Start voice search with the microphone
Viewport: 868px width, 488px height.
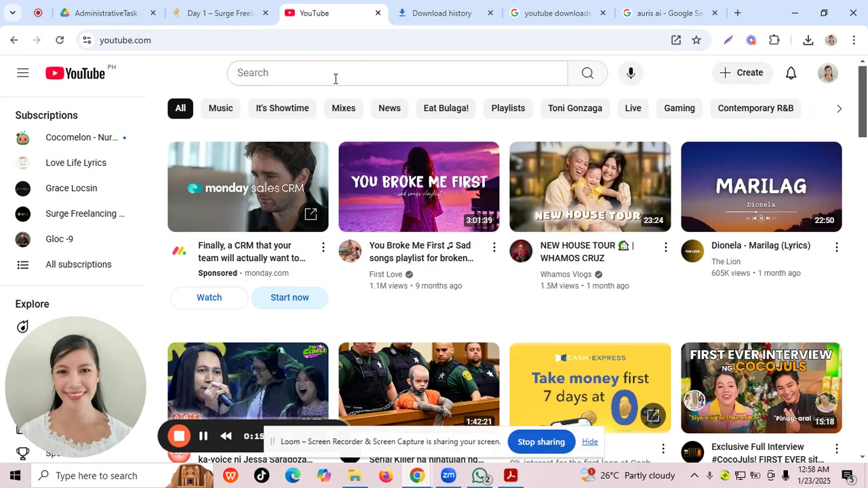click(631, 73)
